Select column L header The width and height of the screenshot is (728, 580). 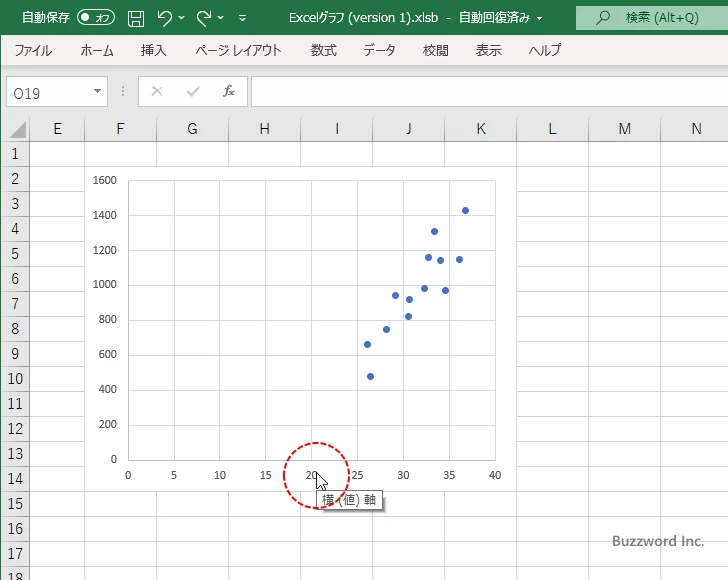coord(552,129)
